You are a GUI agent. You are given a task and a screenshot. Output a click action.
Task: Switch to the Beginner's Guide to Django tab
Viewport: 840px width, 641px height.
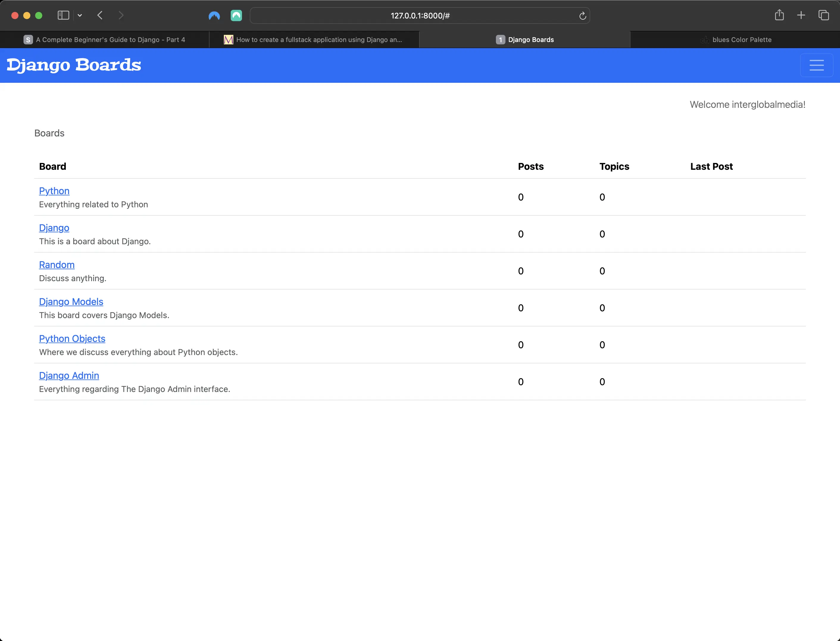pyautogui.click(x=104, y=40)
